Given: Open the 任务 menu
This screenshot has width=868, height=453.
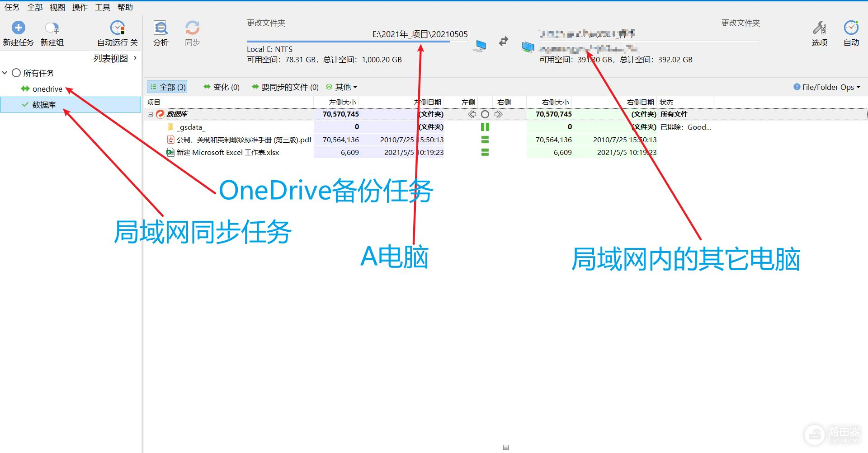Looking at the screenshot, I should click(x=12, y=7).
